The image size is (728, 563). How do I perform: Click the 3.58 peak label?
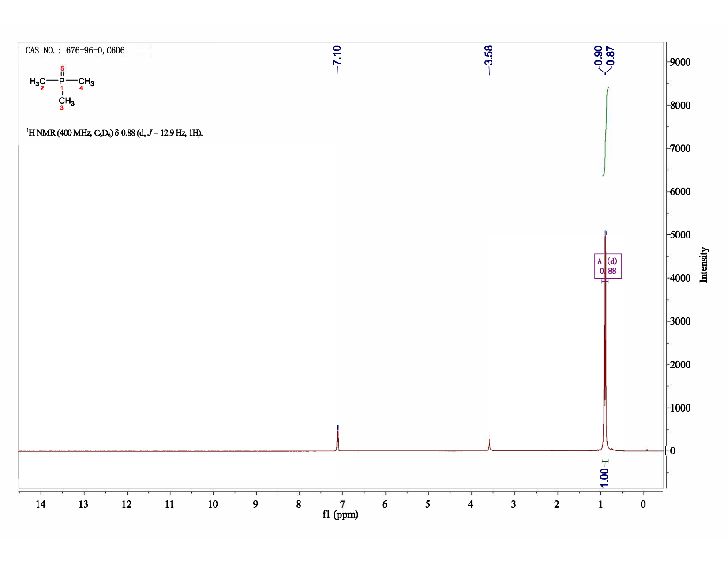[x=488, y=55]
